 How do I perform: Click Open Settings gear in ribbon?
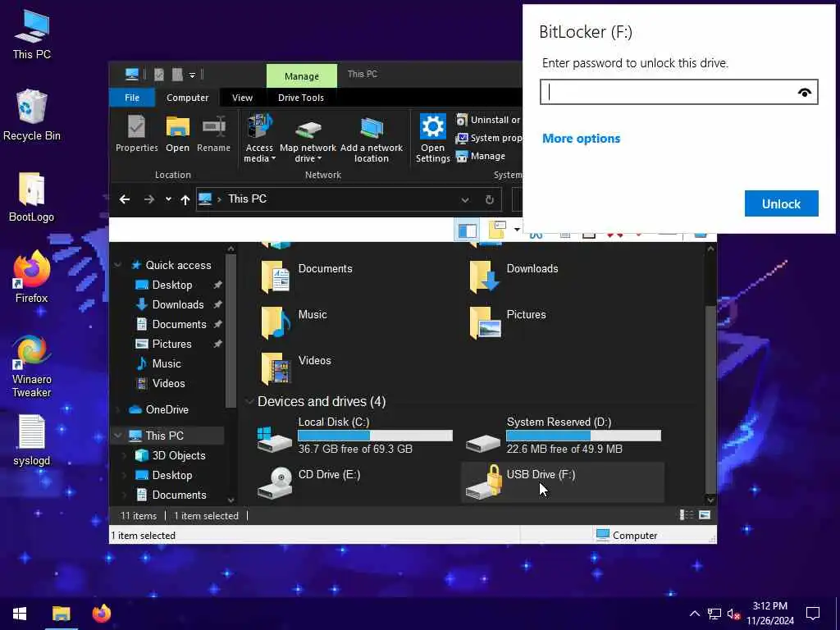coord(432,138)
